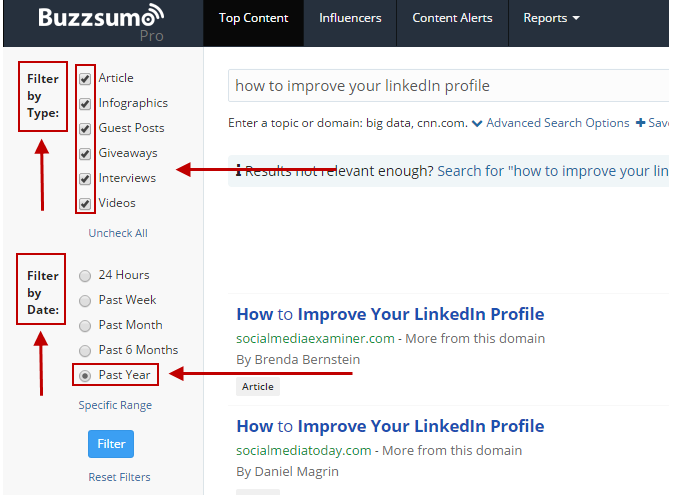Uncheck the Videos filter checkbox
The height and width of the screenshot is (495, 677).
85,203
